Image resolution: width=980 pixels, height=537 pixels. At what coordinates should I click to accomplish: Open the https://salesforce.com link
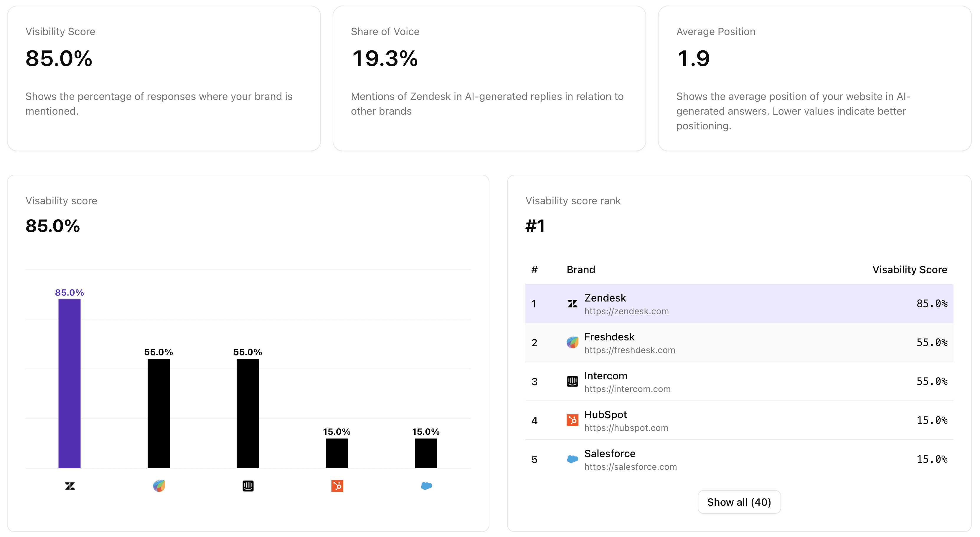click(x=631, y=467)
